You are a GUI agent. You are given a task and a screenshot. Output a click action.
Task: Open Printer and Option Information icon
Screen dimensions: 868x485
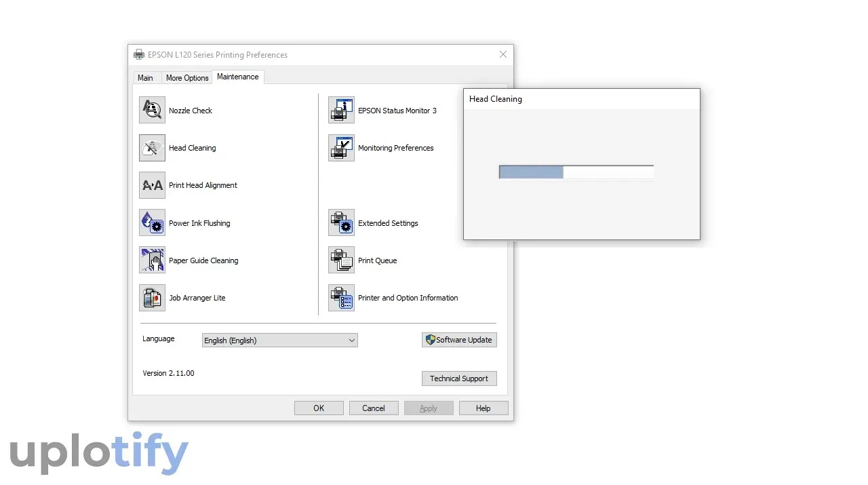341,298
